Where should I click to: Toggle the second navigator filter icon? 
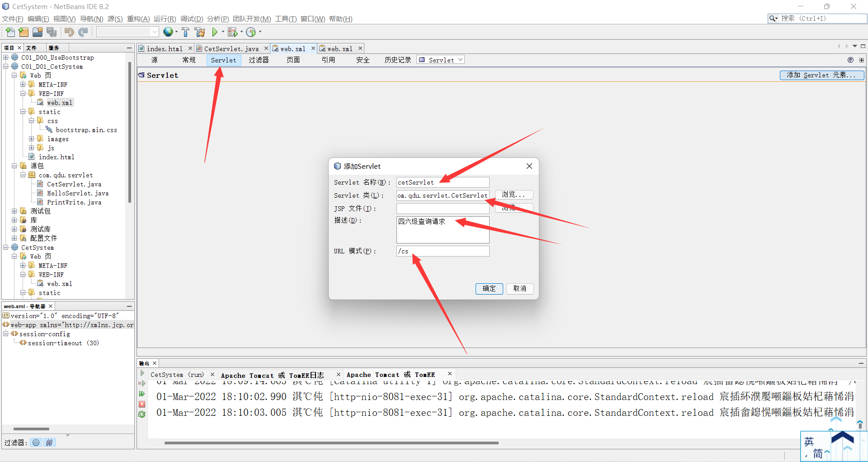click(x=49, y=442)
